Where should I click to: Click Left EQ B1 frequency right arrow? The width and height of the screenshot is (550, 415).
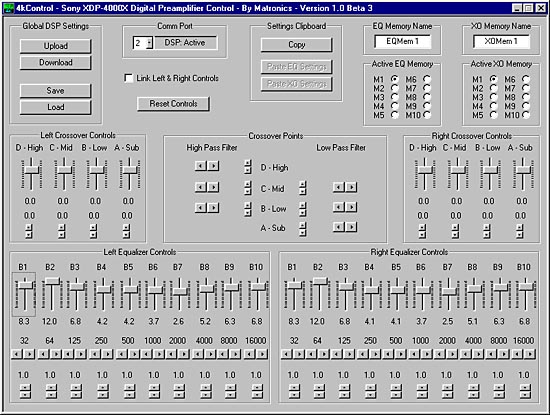tap(29, 354)
